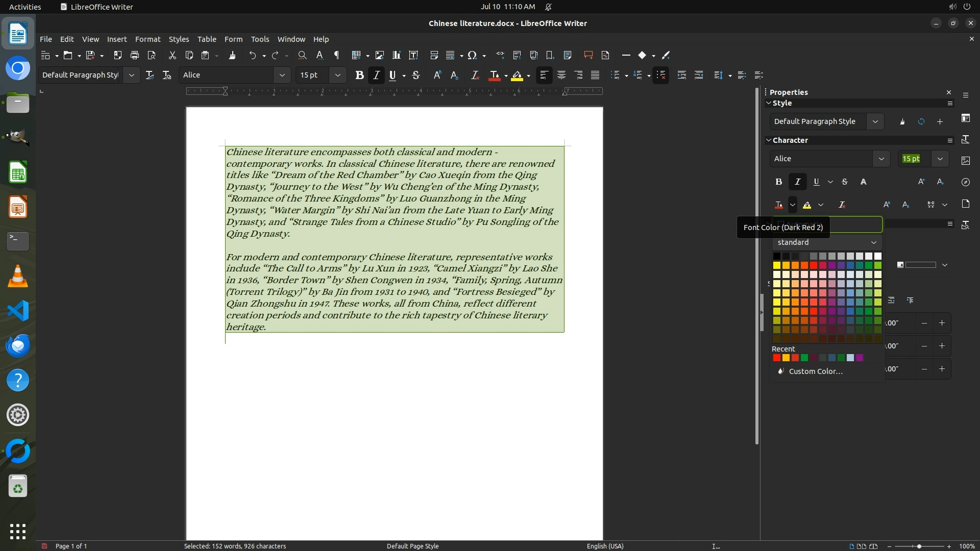Screen dimensions: 980x551
Task: Toggle Italic in the sidebar Character panel
Action: coord(797,182)
